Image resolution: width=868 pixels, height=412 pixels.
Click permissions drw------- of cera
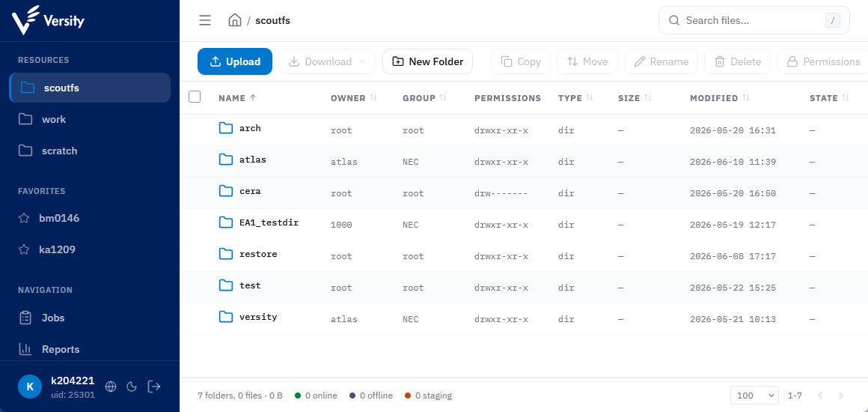tap(501, 193)
